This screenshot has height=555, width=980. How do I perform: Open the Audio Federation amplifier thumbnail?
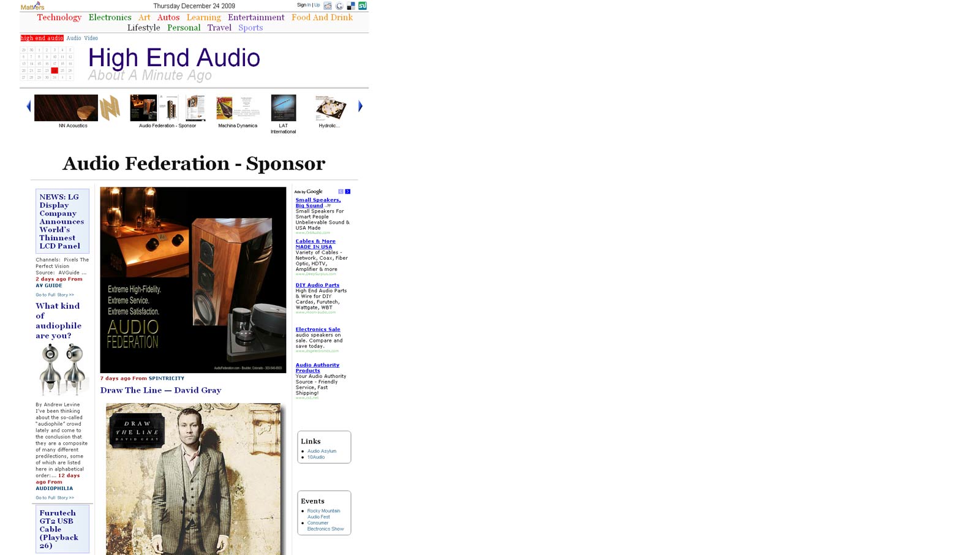143,108
